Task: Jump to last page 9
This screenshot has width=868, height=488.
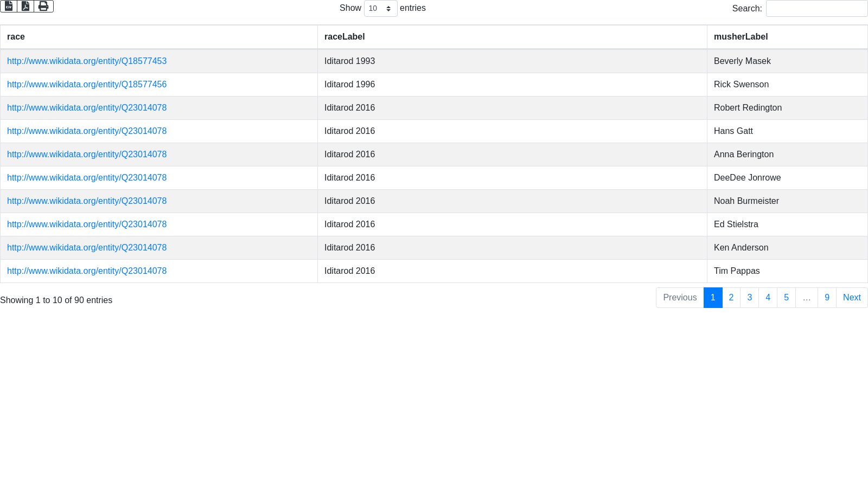Action: point(827,298)
